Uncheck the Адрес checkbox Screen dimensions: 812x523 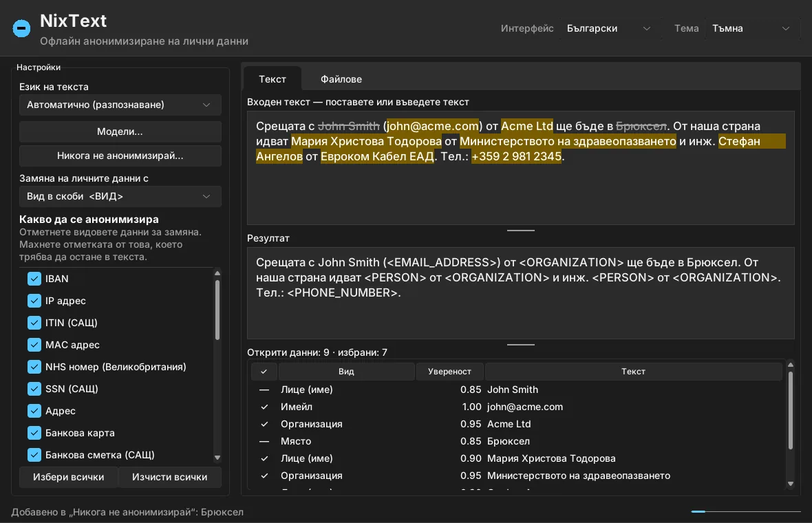[x=34, y=411]
